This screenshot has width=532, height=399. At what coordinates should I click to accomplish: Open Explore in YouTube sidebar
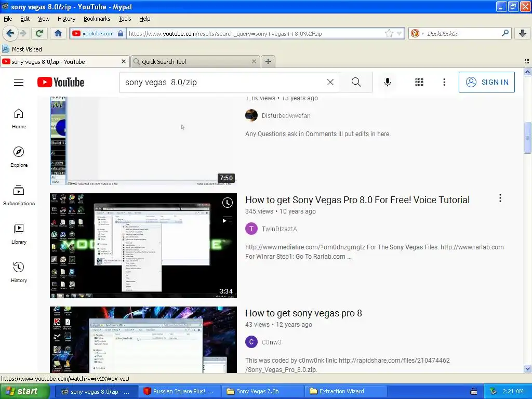[x=19, y=157]
